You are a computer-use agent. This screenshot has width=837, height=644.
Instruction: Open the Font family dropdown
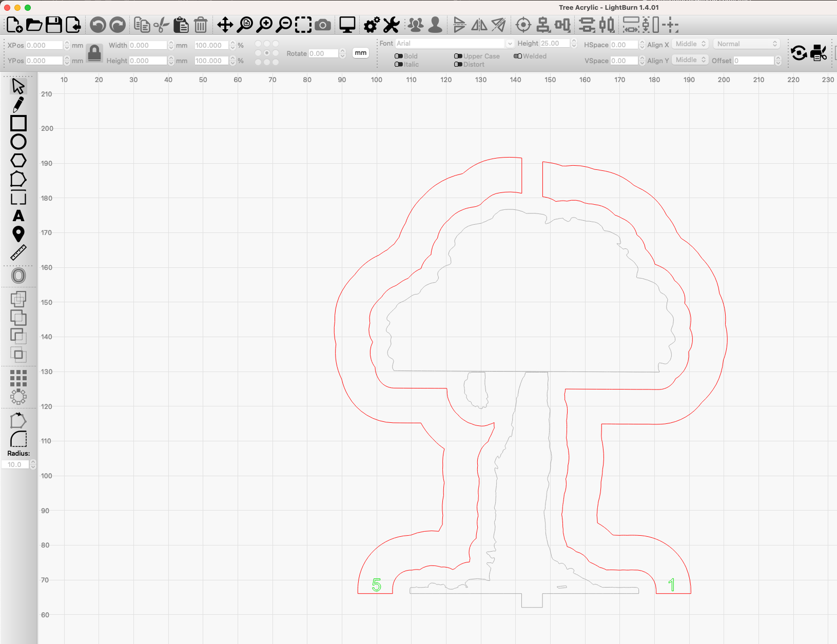pos(510,43)
